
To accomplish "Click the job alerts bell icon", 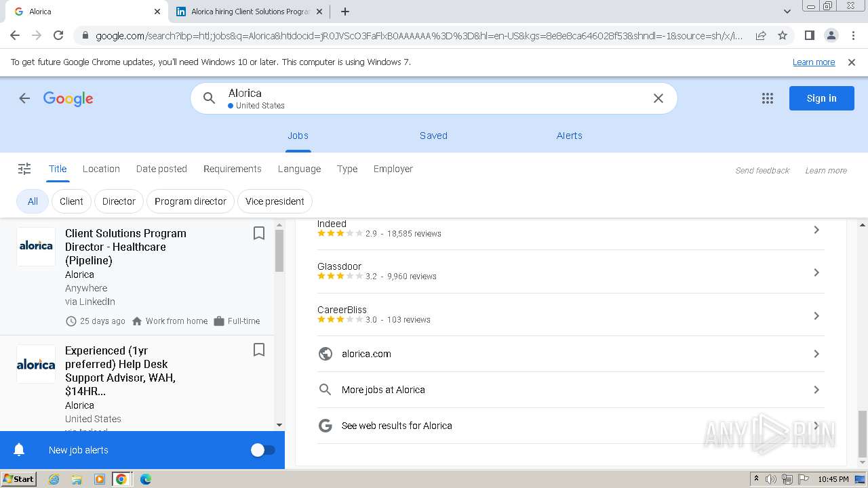I will [x=19, y=450].
